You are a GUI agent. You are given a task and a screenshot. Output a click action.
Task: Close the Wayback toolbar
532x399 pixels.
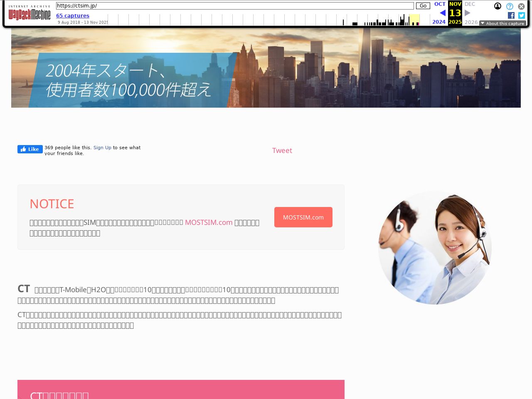click(521, 6)
